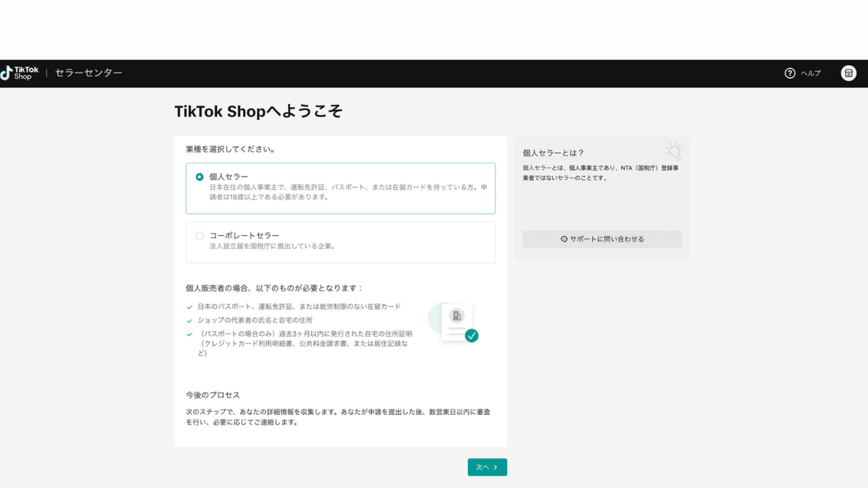Select the コーポレートセラー radio button
This screenshot has height=488, width=868.
pos(200,236)
